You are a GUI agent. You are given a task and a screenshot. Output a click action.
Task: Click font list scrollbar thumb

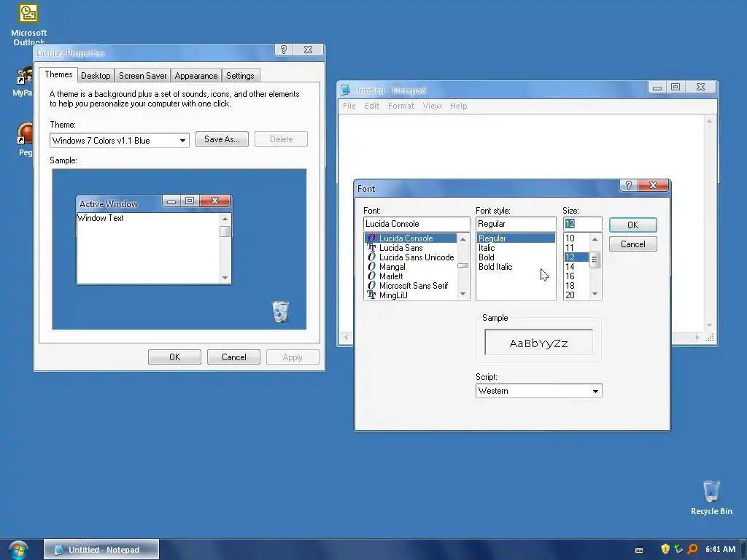coord(462,265)
